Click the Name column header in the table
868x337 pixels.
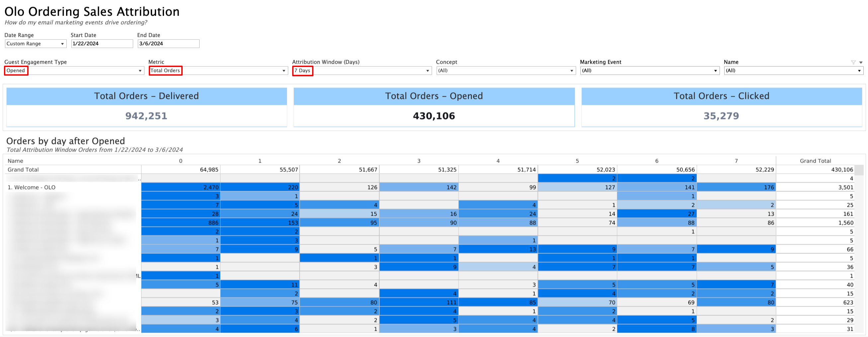pyautogui.click(x=16, y=161)
